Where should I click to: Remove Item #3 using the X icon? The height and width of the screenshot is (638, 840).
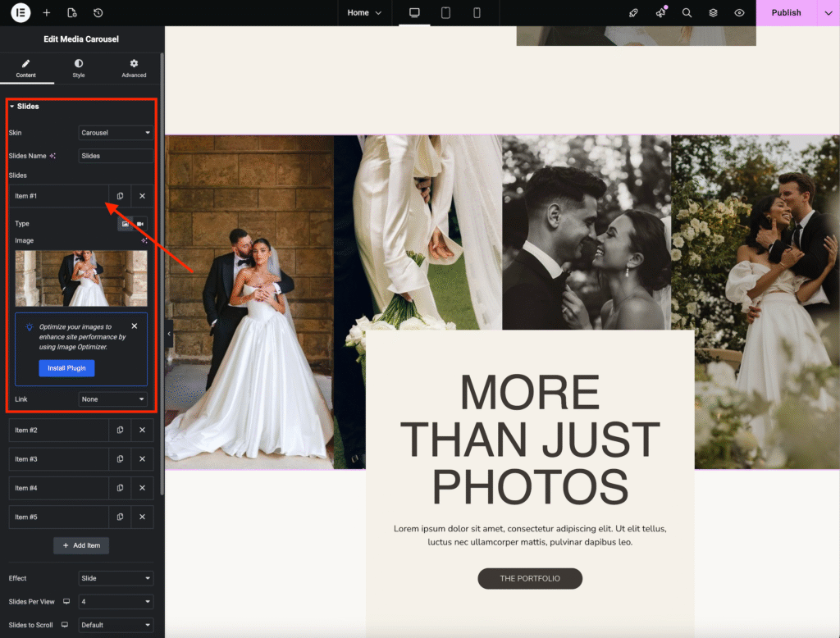(x=142, y=459)
